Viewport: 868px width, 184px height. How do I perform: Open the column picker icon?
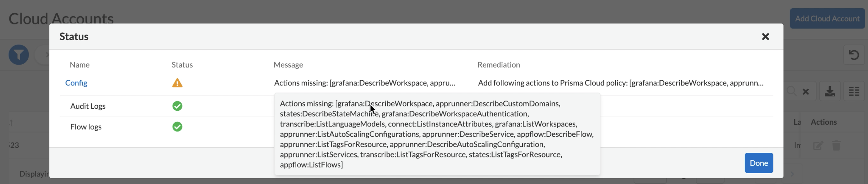(x=854, y=92)
